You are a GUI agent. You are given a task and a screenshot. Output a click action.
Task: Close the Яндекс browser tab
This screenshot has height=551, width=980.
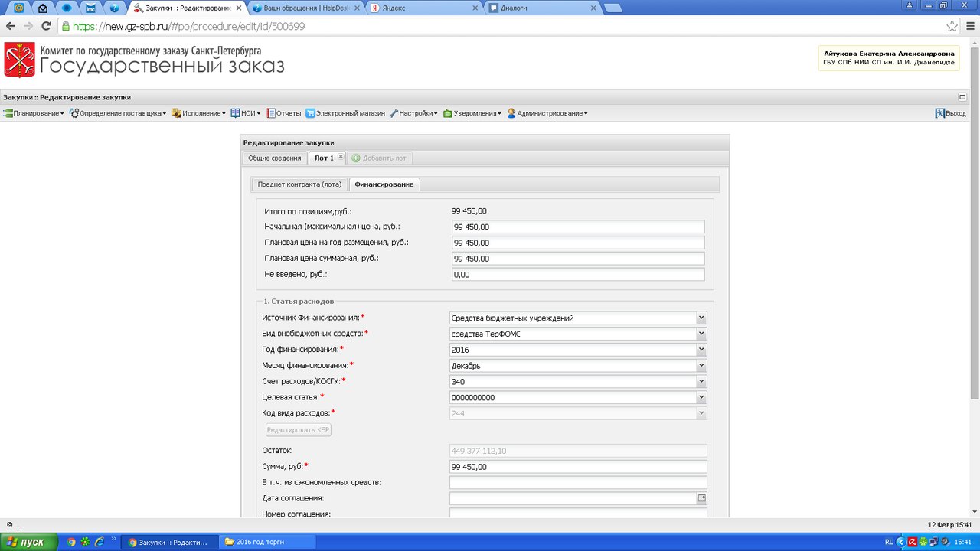(x=475, y=8)
